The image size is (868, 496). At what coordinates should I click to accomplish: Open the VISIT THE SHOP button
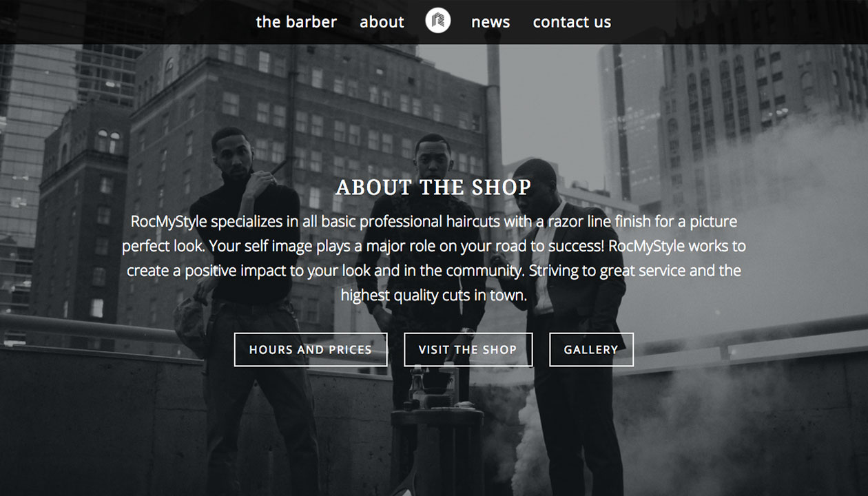(x=468, y=350)
